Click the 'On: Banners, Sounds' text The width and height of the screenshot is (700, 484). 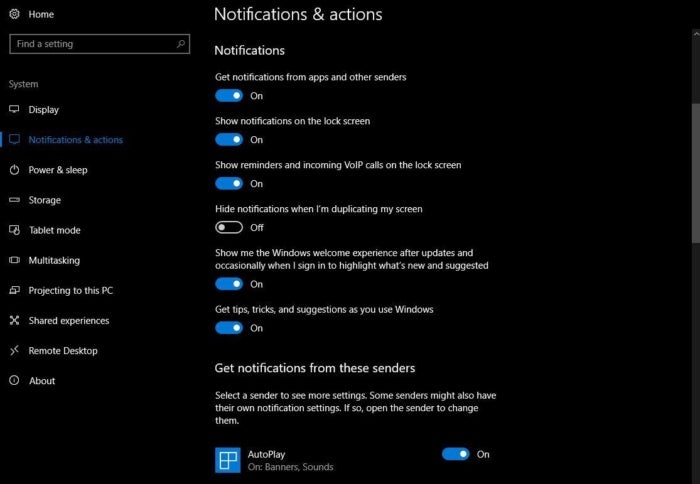(290, 467)
